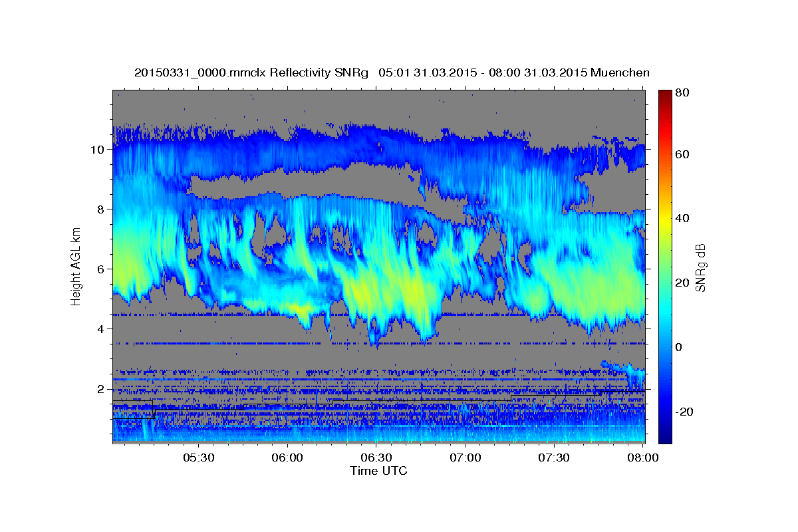Click the 06:00 time tick label
The height and width of the screenshot is (532, 798).
(288, 458)
